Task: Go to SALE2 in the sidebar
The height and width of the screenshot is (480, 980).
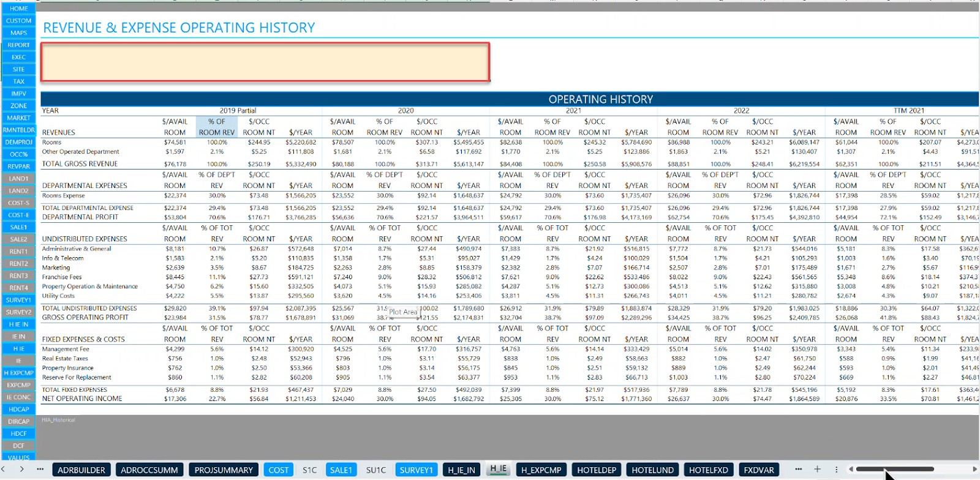Action: pos(18,239)
